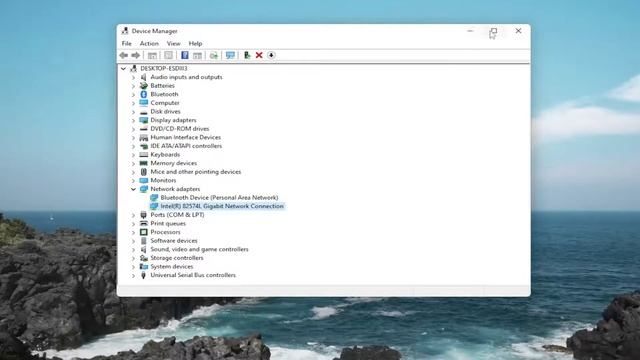Expand the DVD/CD-ROM drives category
This screenshot has height=360, width=640.
[133, 129]
